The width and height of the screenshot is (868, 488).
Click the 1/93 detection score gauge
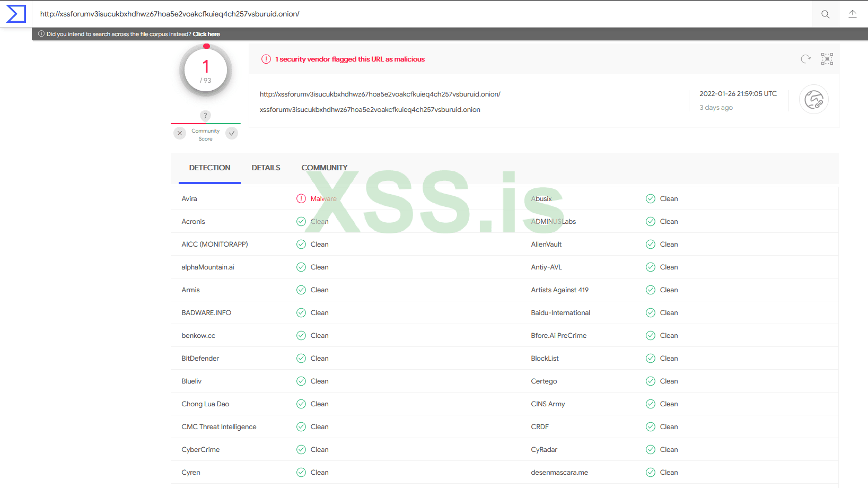tap(206, 71)
